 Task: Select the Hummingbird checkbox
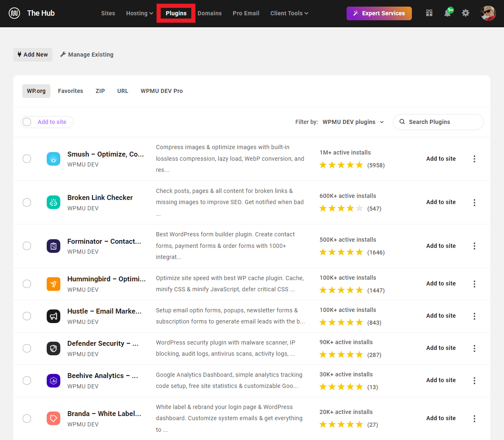tap(27, 284)
